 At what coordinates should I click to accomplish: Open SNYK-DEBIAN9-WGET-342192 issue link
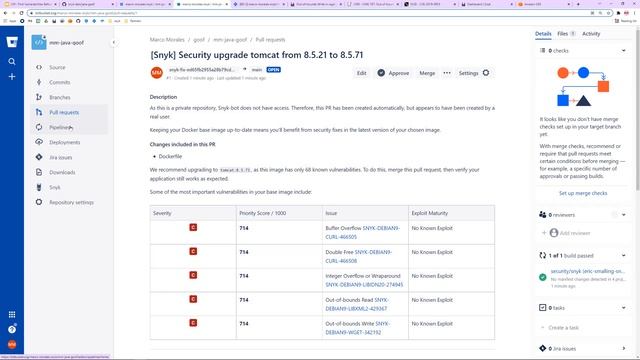[357, 328]
